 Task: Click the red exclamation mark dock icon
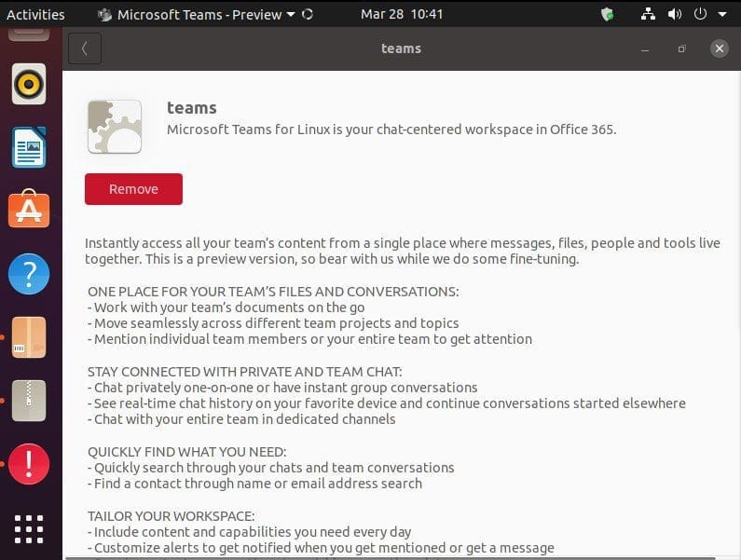(x=29, y=463)
